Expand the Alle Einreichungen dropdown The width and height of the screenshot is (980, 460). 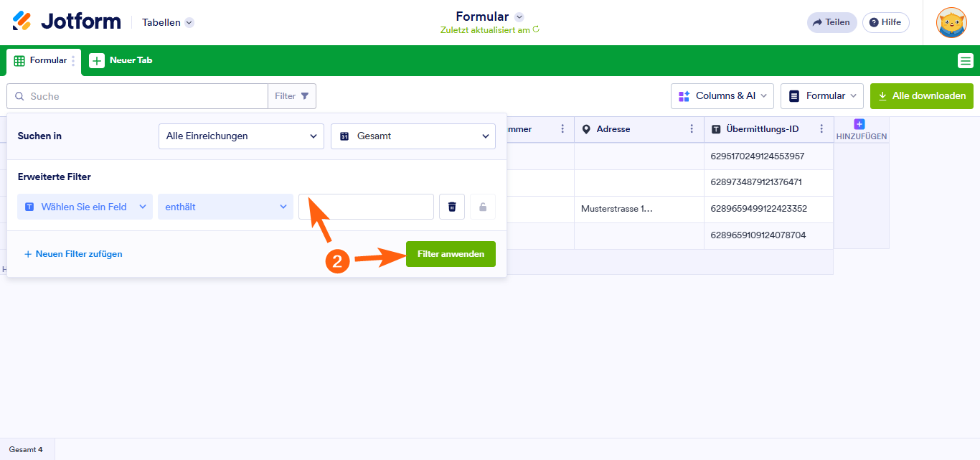pyautogui.click(x=240, y=136)
